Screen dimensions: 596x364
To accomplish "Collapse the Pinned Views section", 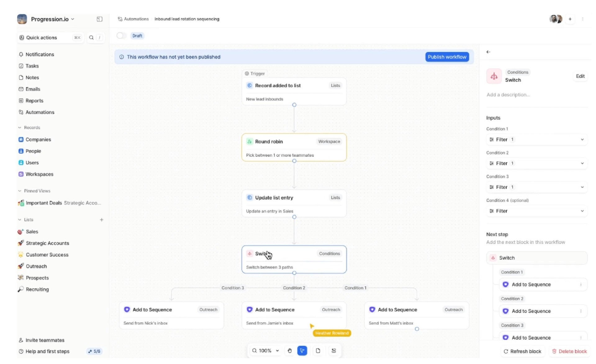I will pyautogui.click(x=20, y=191).
